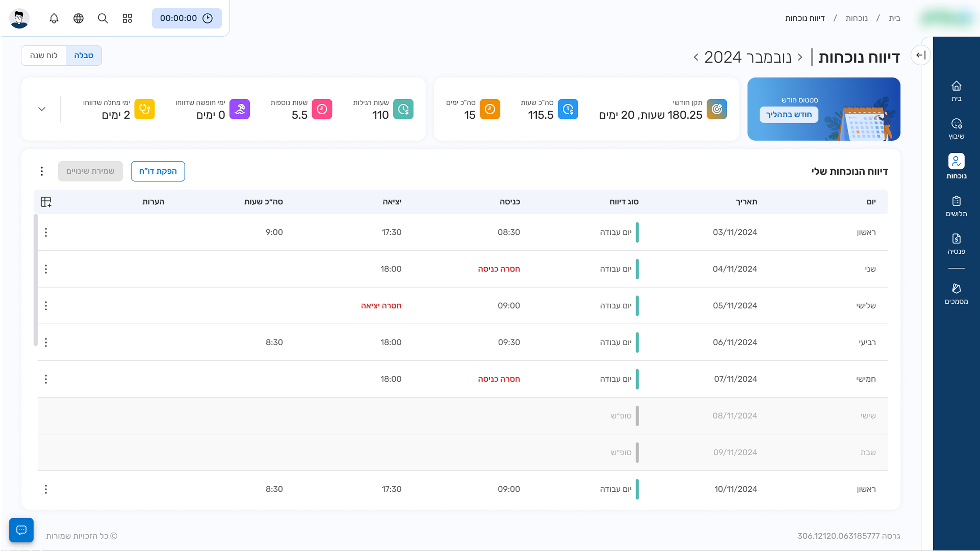Image resolution: width=980 pixels, height=552 pixels.
Task: Switch to לוח שנה calendar view
Action: pyautogui.click(x=44, y=56)
